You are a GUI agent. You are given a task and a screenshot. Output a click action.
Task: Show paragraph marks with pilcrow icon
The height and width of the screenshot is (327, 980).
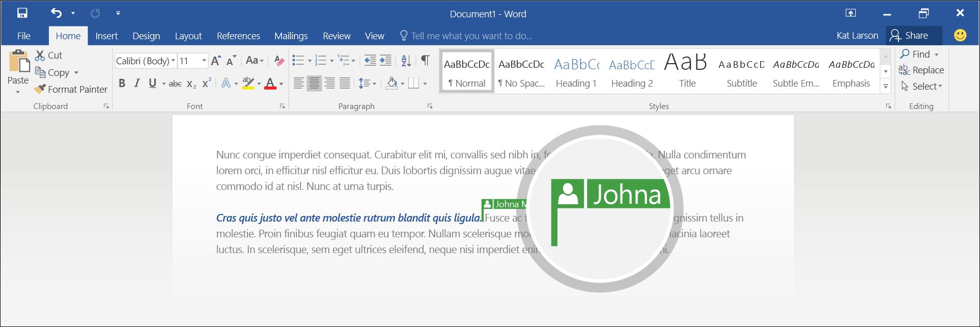pos(425,61)
